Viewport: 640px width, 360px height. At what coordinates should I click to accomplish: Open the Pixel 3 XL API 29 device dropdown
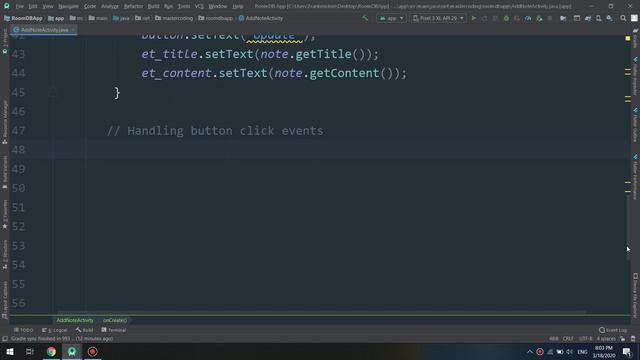438,18
